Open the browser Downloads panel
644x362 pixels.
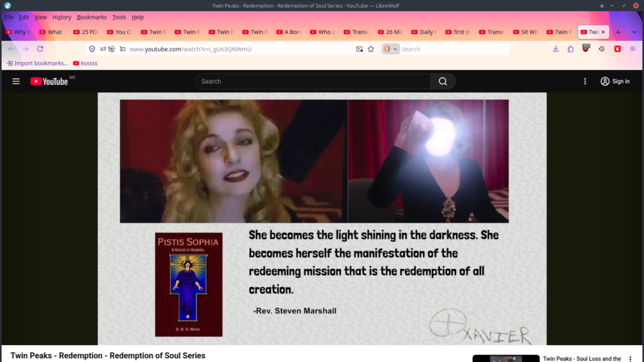tap(555, 49)
